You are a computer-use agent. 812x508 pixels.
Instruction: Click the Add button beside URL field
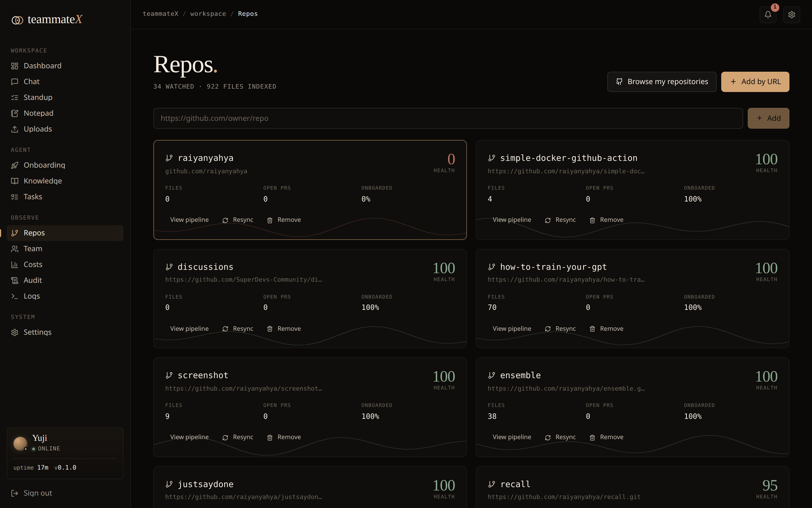768,118
